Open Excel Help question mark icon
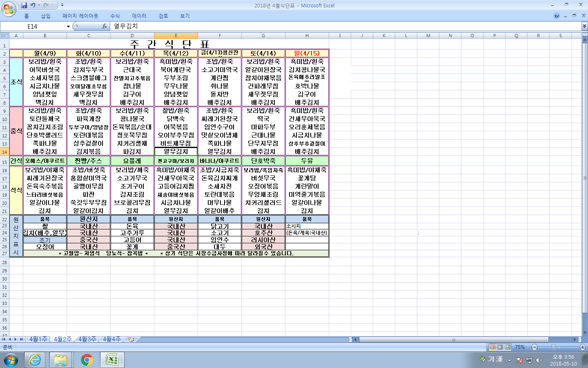The width and height of the screenshot is (588, 368). pyautogui.click(x=556, y=16)
